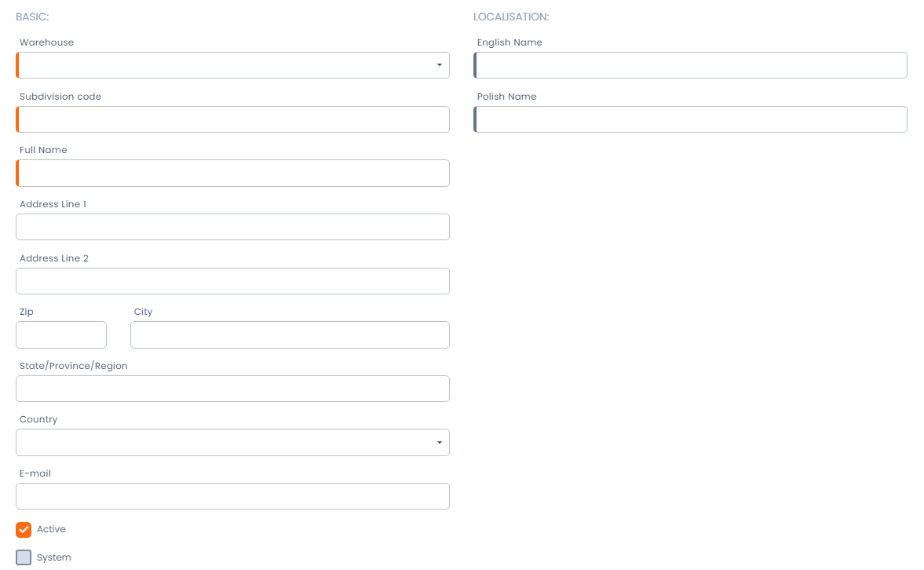Click the 'BASIC:' section heading
924x570 pixels.
click(33, 16)
